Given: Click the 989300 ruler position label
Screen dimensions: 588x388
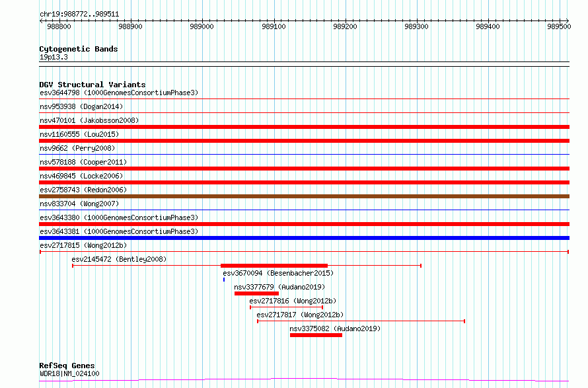Looking at the screenshot, I should pos(416,26).
